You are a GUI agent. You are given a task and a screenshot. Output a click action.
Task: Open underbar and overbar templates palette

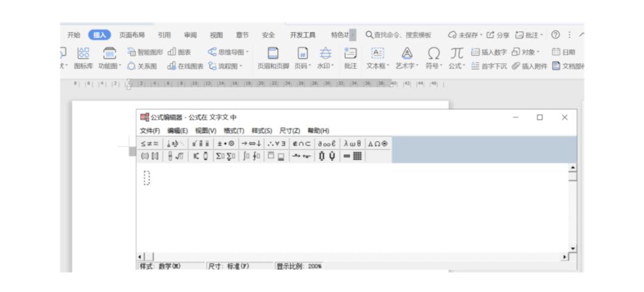pos(277,156)
